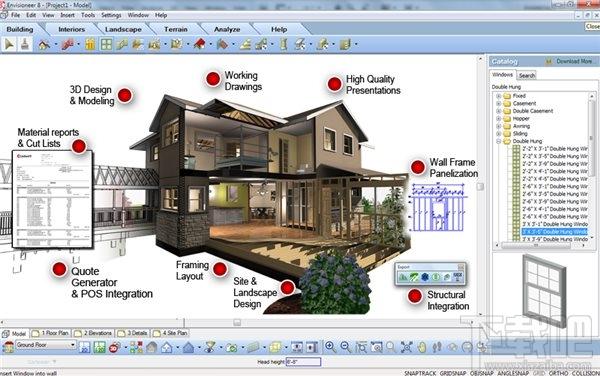Switch to 1 Floor Plan view tab
The image size is (600, 376).
(51, 333)
